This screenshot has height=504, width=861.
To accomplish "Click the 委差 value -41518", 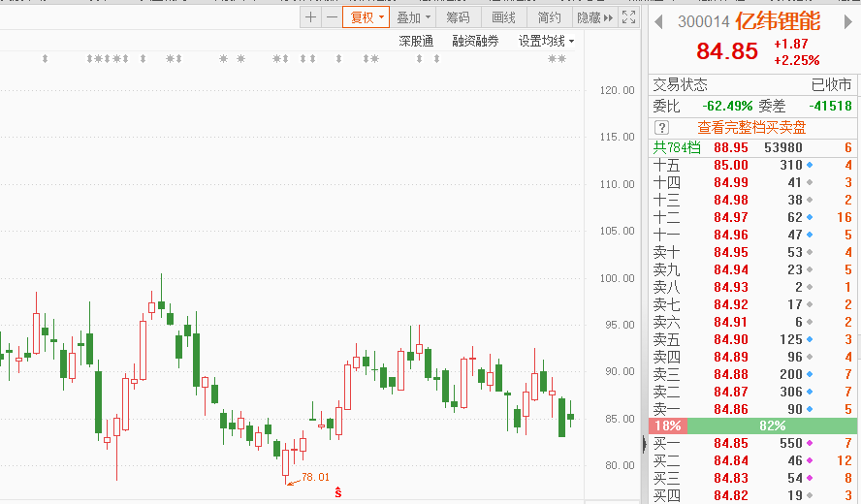I will 830,106.
